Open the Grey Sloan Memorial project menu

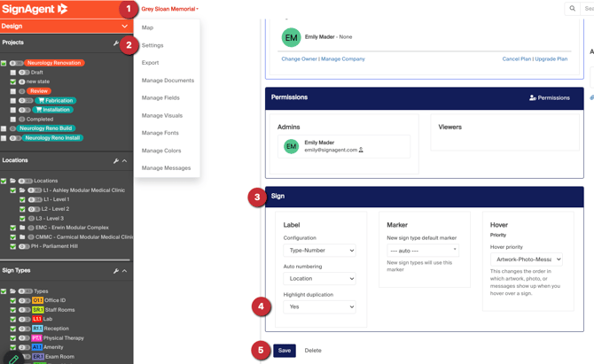[169, 9]
